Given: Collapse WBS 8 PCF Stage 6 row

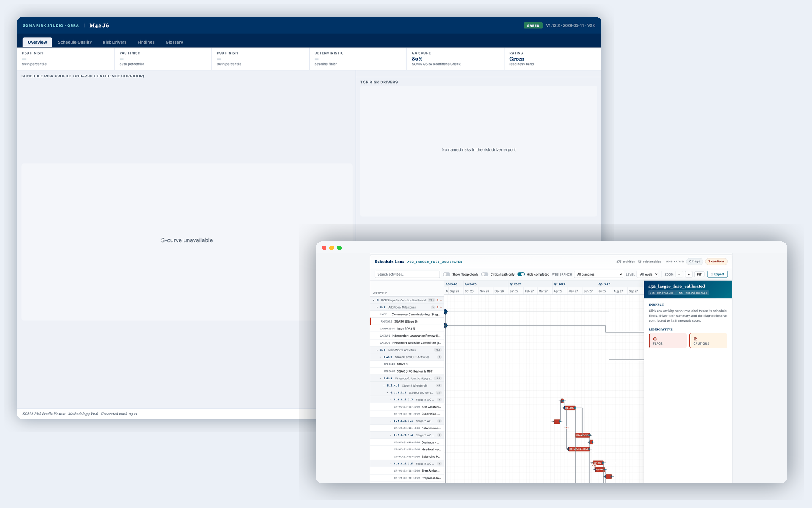Looking at the screenshot, I should [x=374, y=300].
